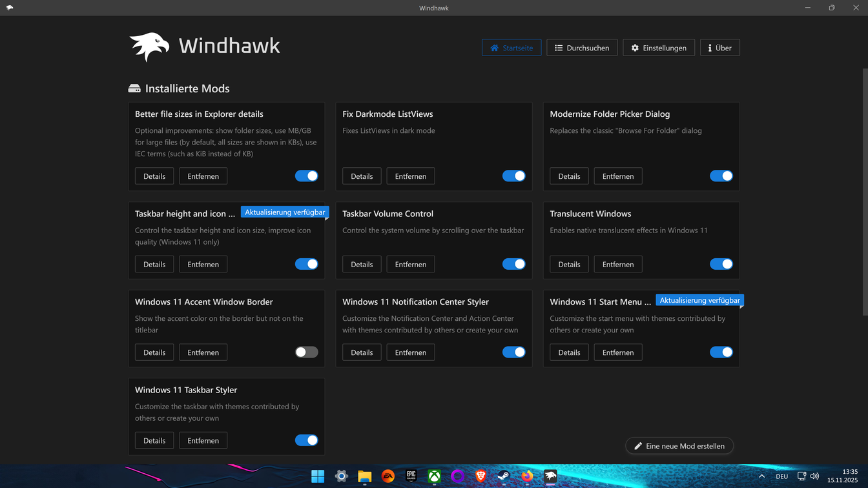Switch off Taskbar height and icon mod
868x488 pixels.
pyautogui.click(x=306, y=264)
